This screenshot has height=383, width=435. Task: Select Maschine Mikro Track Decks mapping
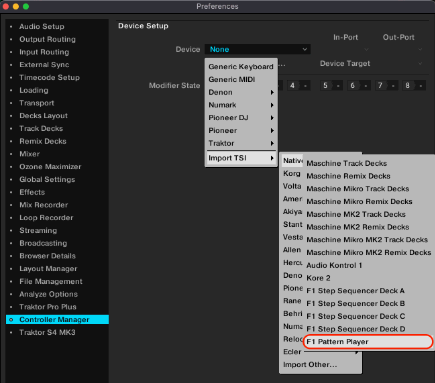[x=358, y=189]
